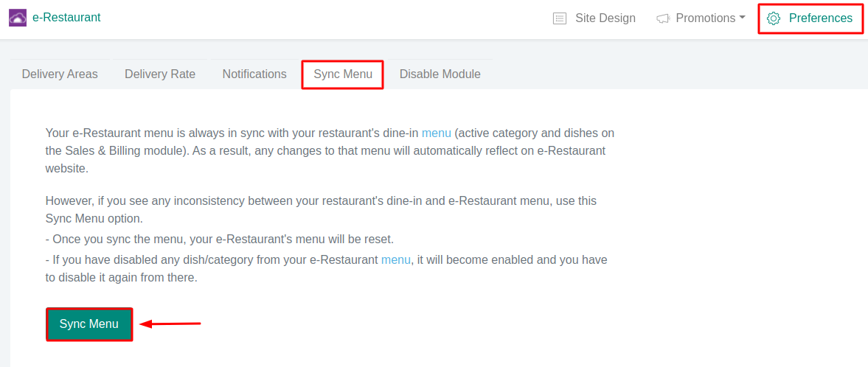The width and height of the screenshot is (868, 367).
Task: Click the e-Restaurant brand name text
Action: tap(66, 18)
